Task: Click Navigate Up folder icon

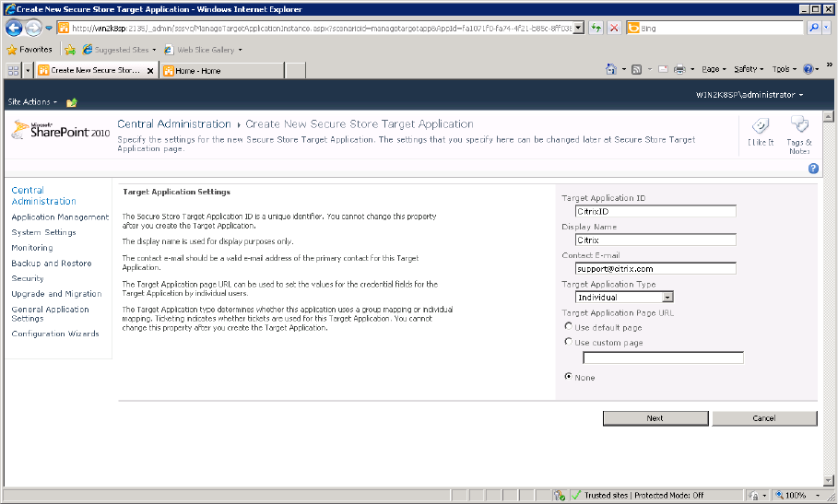Action: click(x=72, y=102)
